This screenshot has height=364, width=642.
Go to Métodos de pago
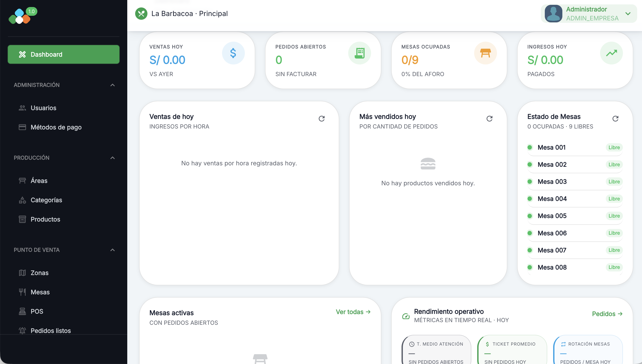click(56, 127)
